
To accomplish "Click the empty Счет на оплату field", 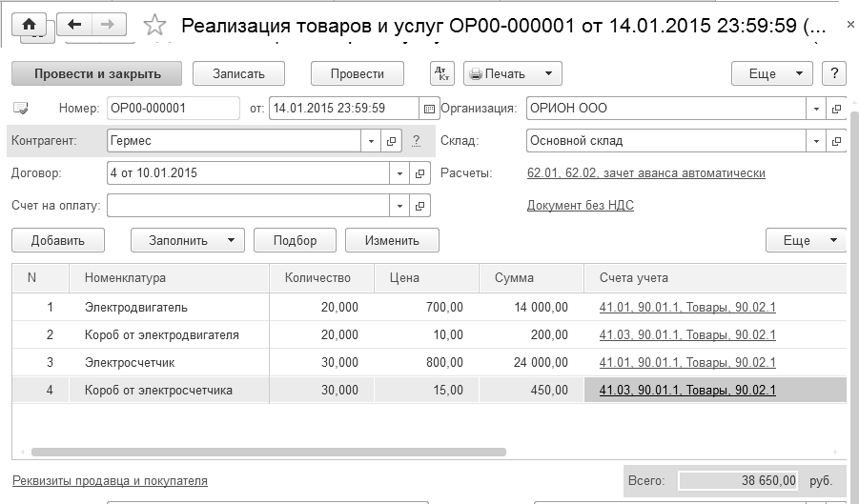I will 248,206.
